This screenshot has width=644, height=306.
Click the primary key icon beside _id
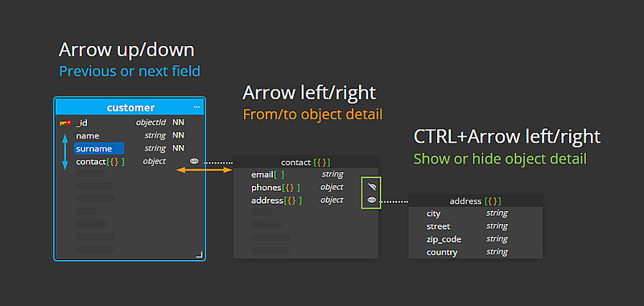[x=65, y=123]
